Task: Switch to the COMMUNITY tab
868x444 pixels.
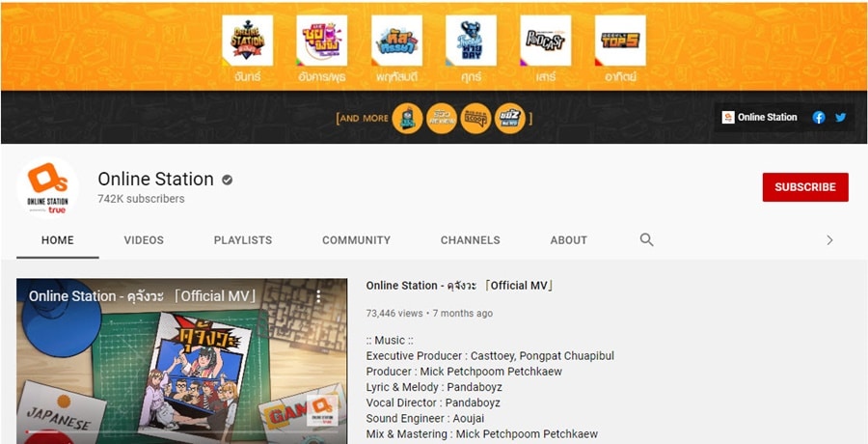Action: point(357,240)
